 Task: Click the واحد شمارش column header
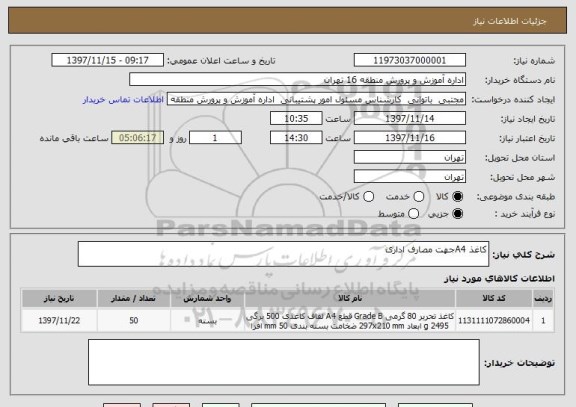207,298
